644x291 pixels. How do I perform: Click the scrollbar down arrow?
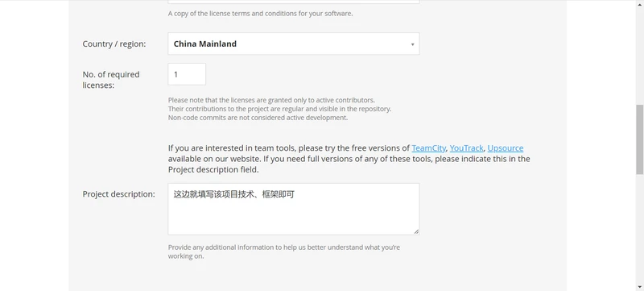(639, 287)
